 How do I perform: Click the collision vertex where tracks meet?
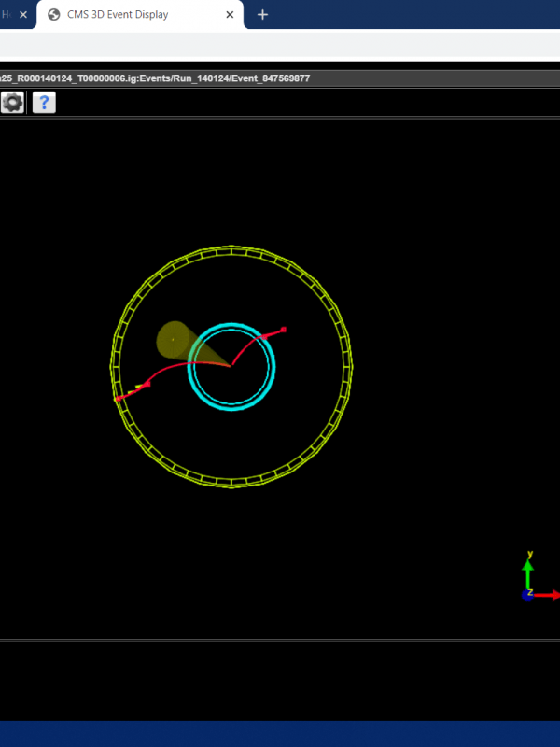231,366
